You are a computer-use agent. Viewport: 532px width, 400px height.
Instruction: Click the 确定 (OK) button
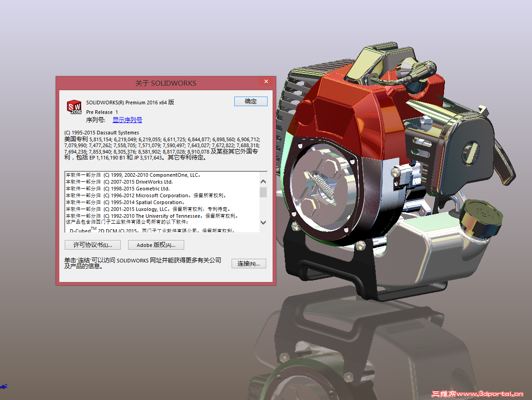coord(251,101)
